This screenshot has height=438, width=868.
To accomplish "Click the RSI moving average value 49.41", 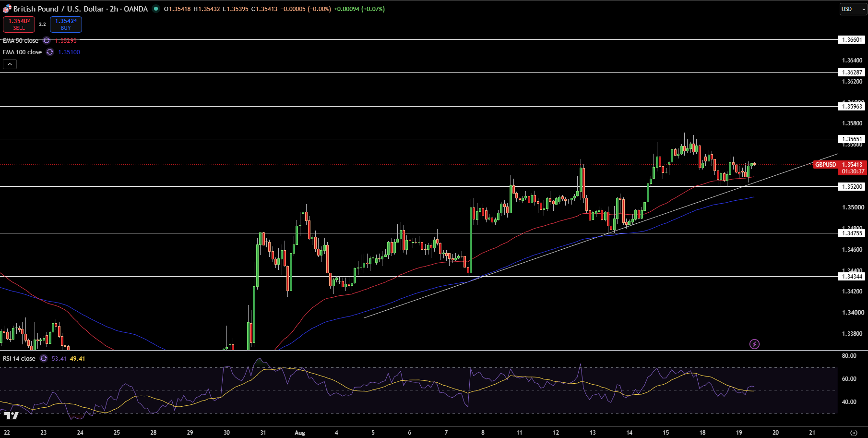I will point(77,359).
